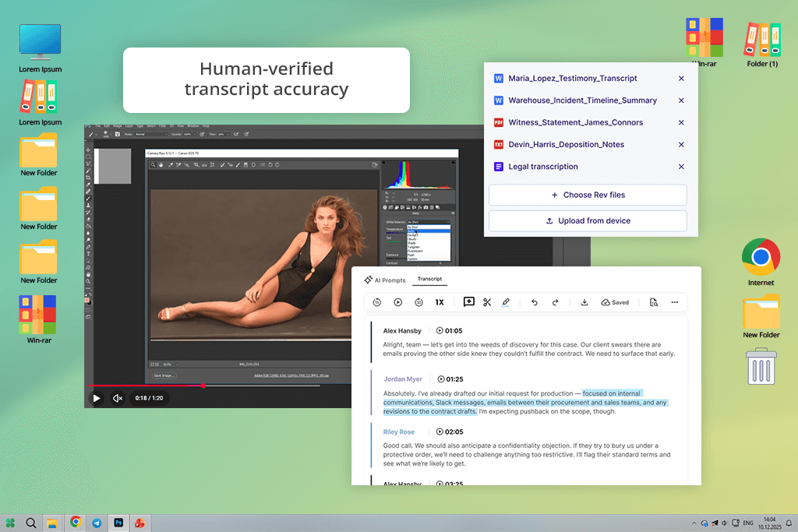Image resolution: width=798 pixels, height=532 pixels.
Task: Open Photoshop brush Mode dropdown
Action: click(150, 134)
